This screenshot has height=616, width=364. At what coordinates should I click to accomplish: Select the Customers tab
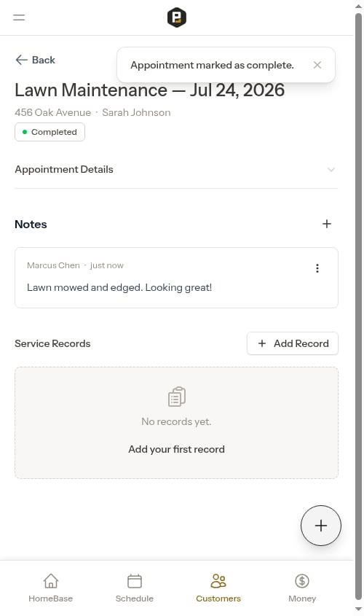218,588
